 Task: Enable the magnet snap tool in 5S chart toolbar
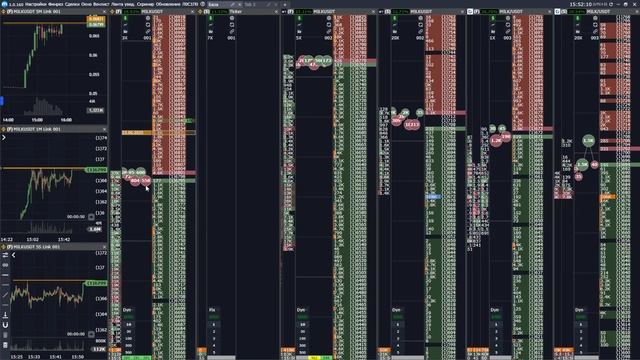(x=5, y=325)
